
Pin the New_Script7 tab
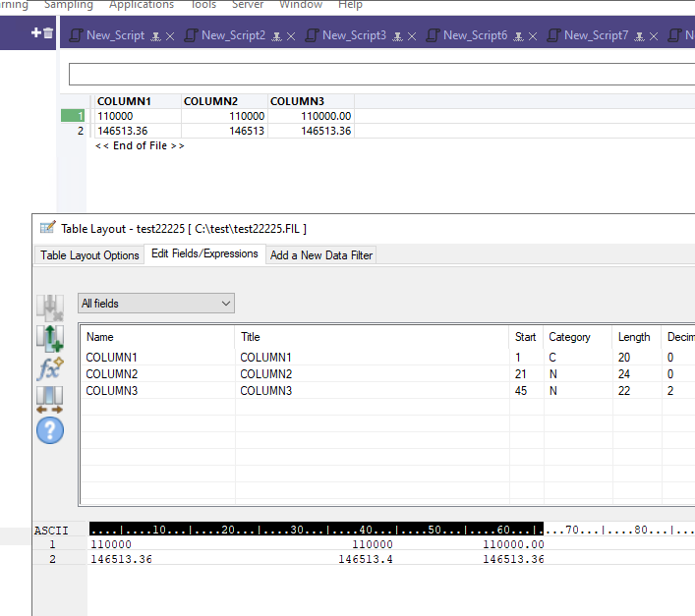pyautogui.click(x=639, y=36)
